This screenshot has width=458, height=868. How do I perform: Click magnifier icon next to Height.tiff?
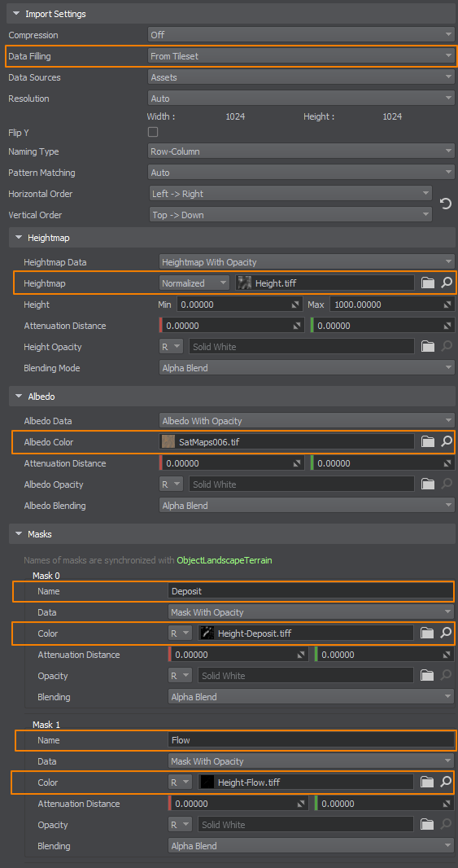click(x=446, y=283)
